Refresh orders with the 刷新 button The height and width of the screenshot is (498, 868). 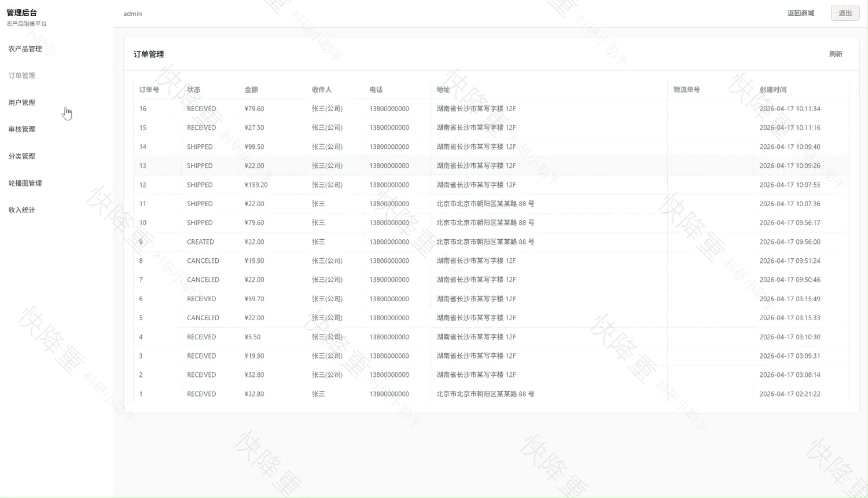click(x=836, y=54)
